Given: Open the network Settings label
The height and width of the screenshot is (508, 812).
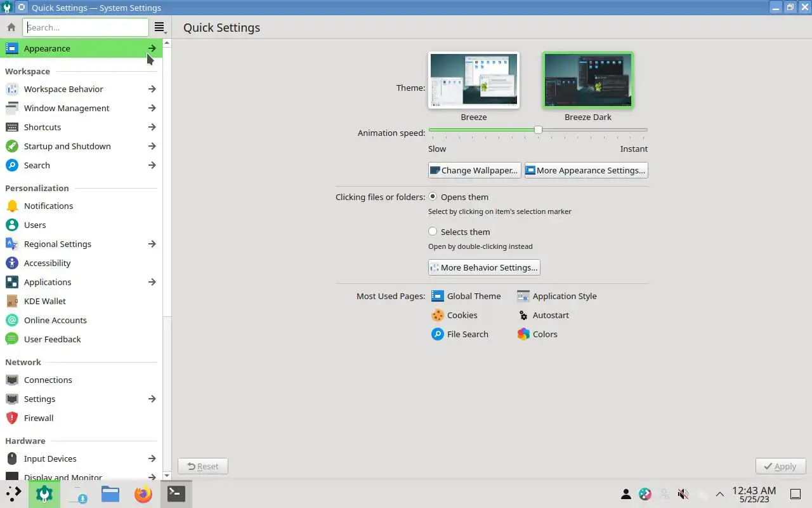Looking at the screenshot, I should [x=39, y=399].
